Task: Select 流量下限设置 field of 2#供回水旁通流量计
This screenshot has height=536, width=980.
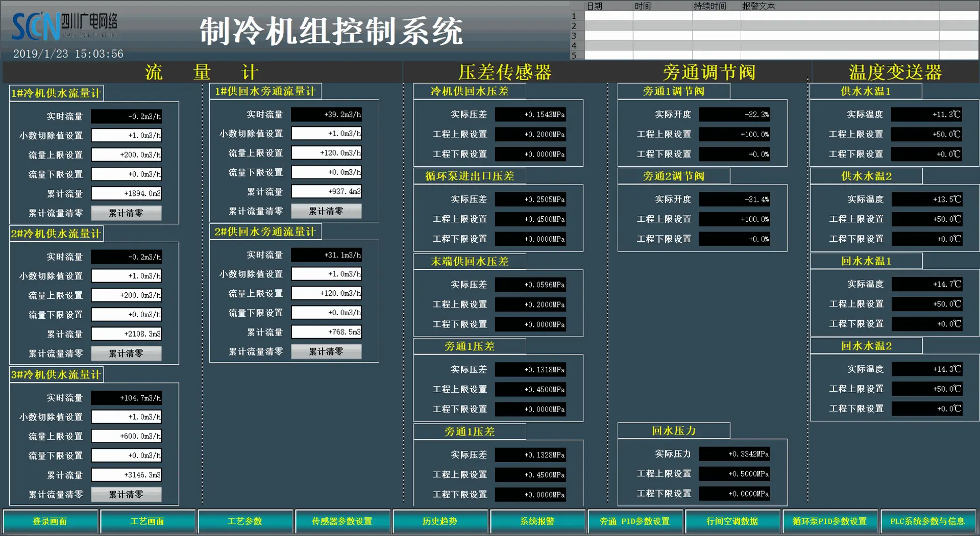Action: click(326, 313)
